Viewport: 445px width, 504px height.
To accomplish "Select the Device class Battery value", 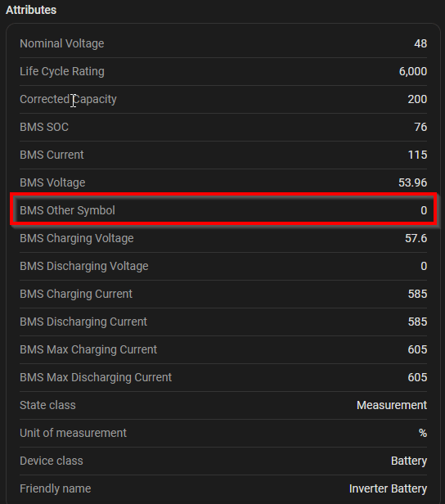I will tap(409, 461).
